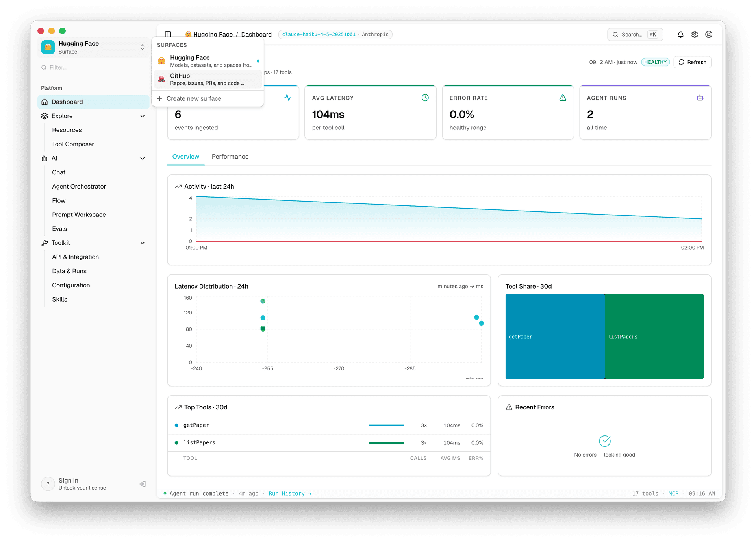Click the Error Rate warning triangle icon
756x542 pixels.
(x=563, y=98)
